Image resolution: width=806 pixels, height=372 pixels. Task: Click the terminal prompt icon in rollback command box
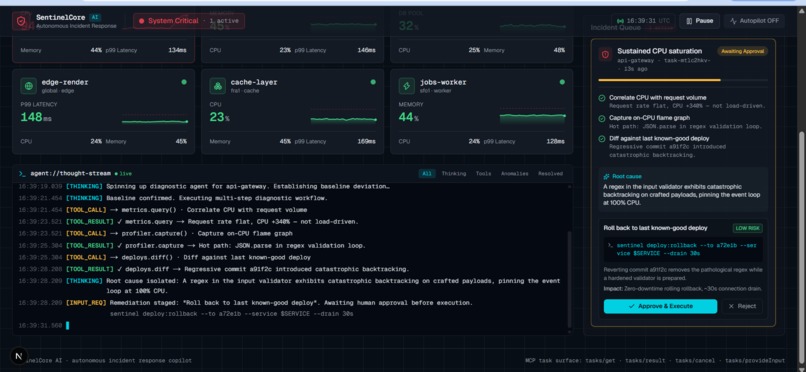click(610, 246)
